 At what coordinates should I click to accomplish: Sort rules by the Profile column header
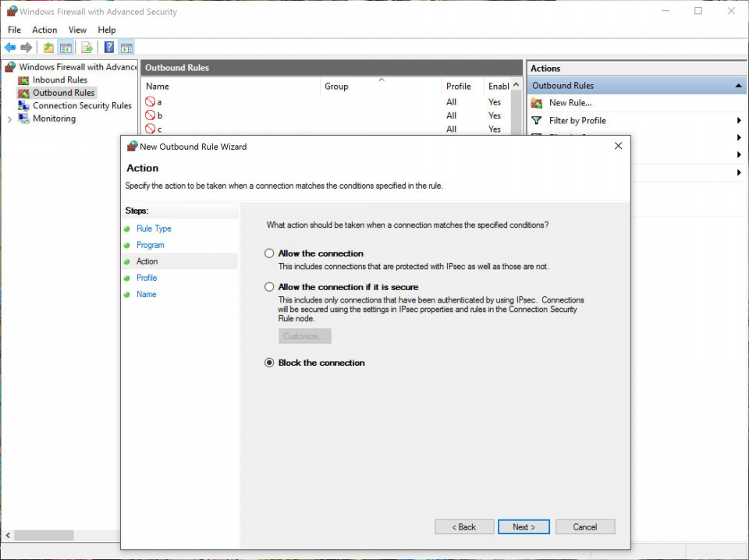[463, 87]
